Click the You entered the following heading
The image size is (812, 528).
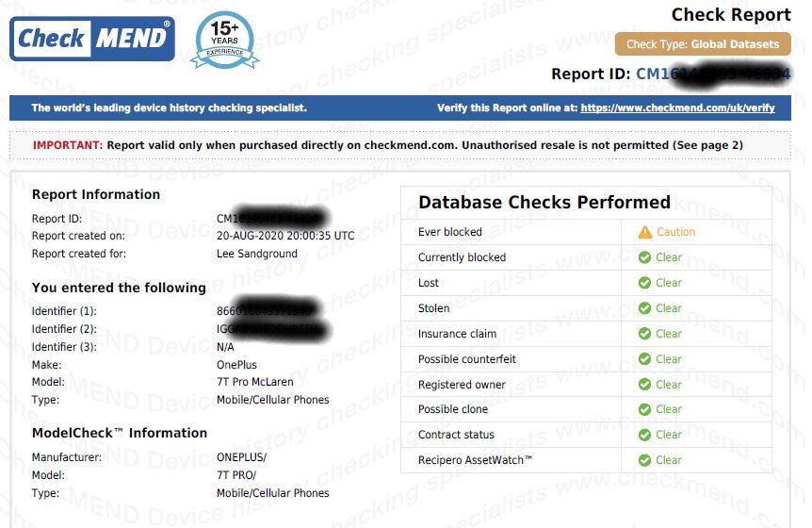119,288
